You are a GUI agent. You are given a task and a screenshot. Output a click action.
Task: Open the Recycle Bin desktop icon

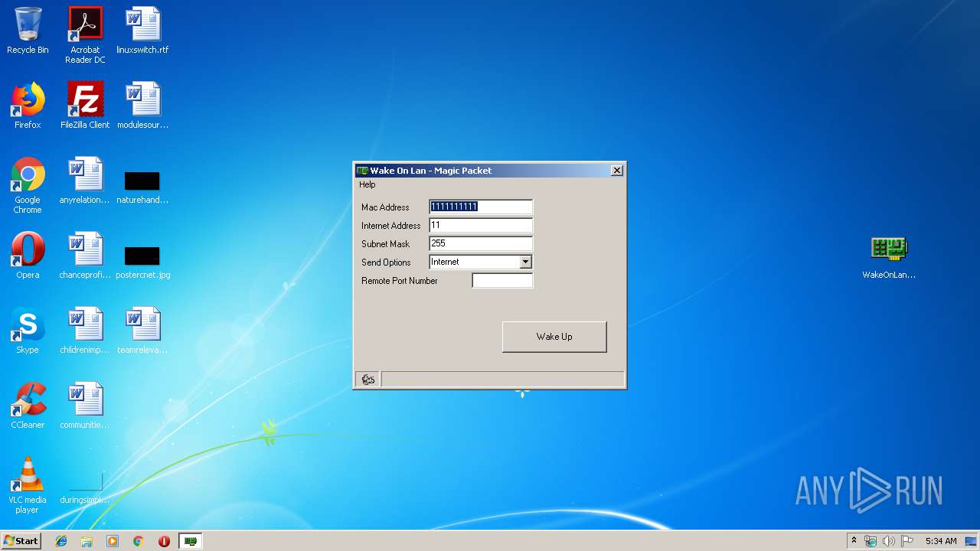[x=28, y=31]
